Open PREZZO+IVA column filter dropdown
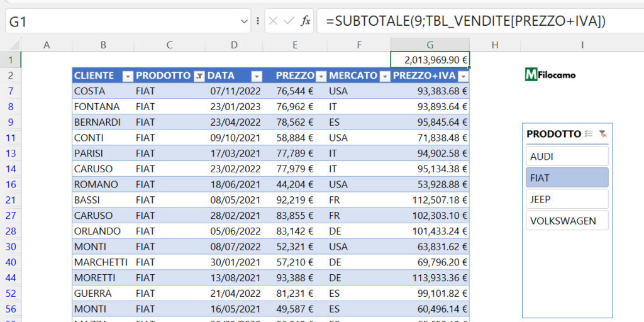The image size is (644, 322). [x=464, y=76]
